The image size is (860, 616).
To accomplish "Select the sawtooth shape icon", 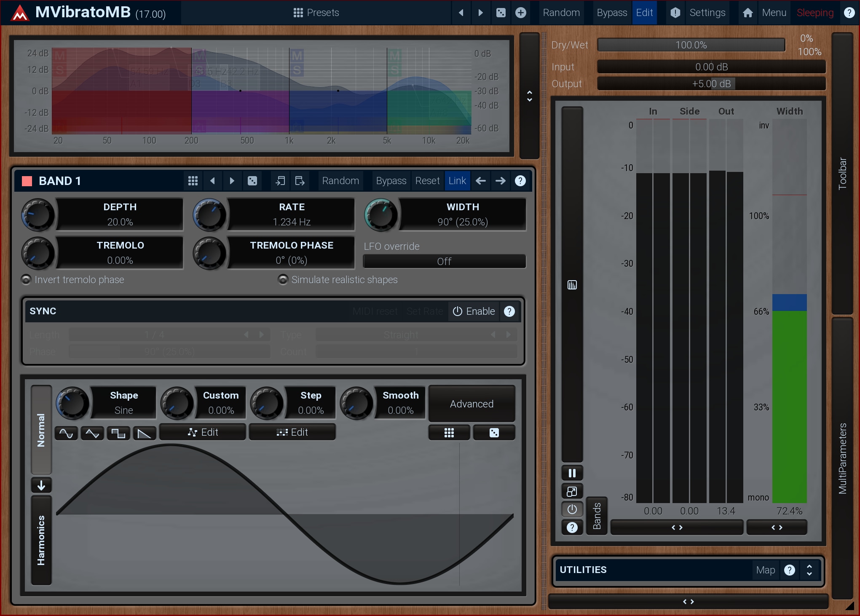I will click(145, 433).
